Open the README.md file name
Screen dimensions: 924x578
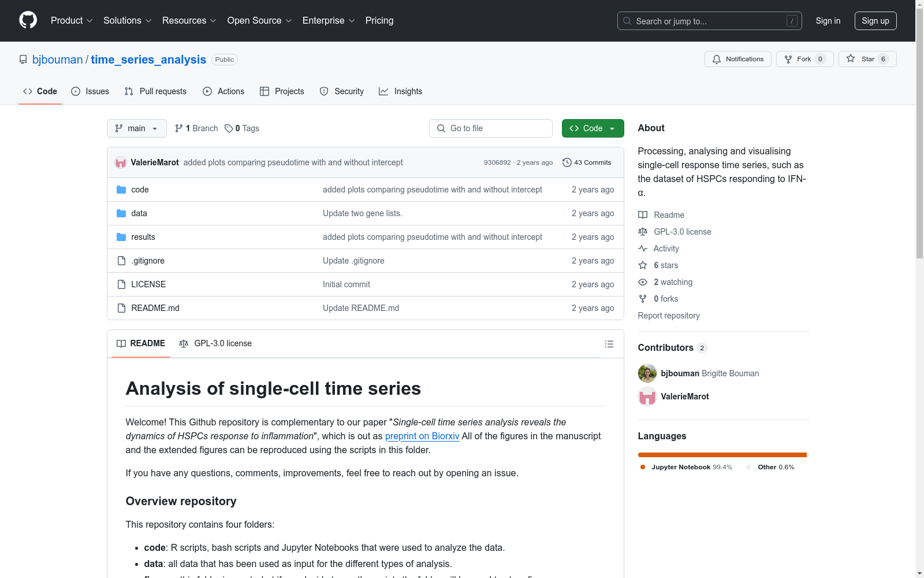(155, 308)
